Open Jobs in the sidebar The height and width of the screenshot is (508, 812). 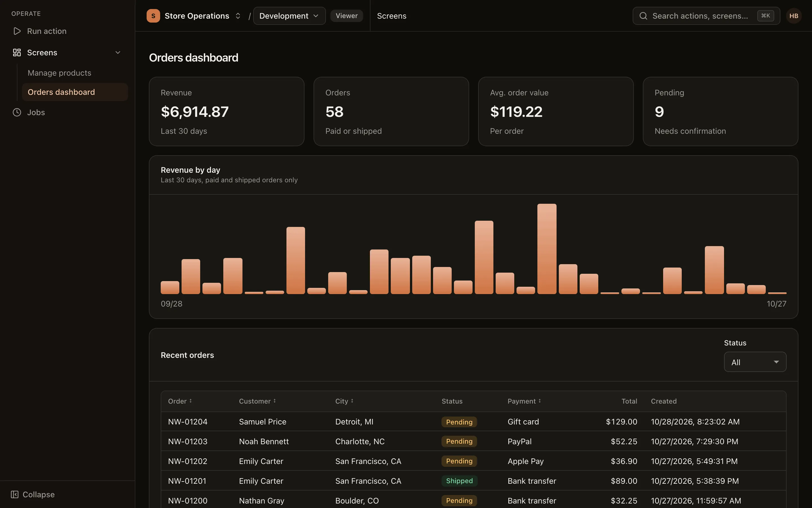[36, 112]
